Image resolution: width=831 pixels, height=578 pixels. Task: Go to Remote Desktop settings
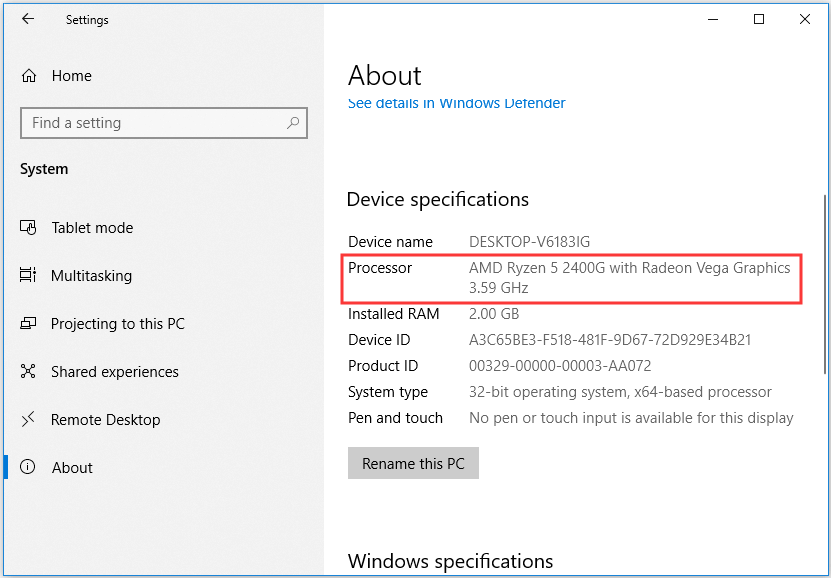pos(105,420)
